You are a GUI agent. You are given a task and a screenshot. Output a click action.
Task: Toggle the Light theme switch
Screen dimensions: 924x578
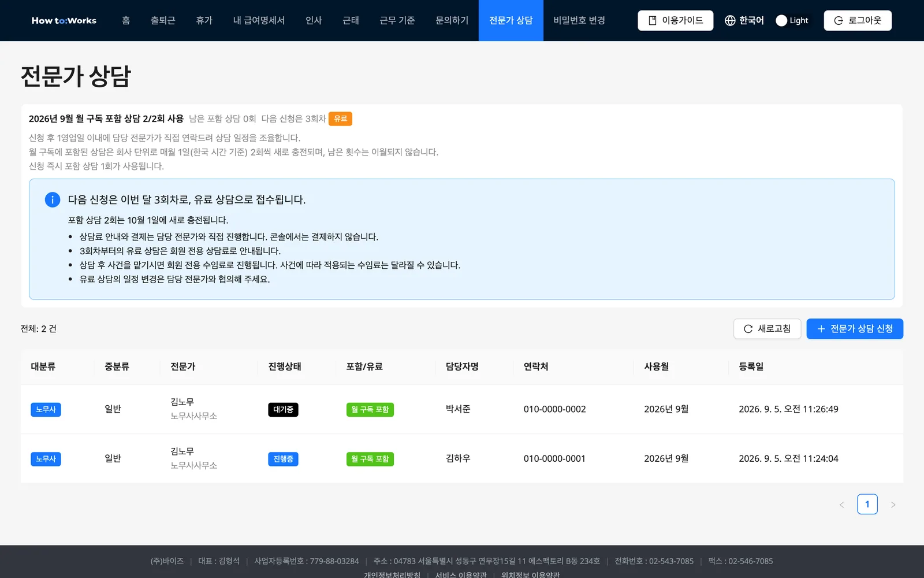(x=792, y=20)
